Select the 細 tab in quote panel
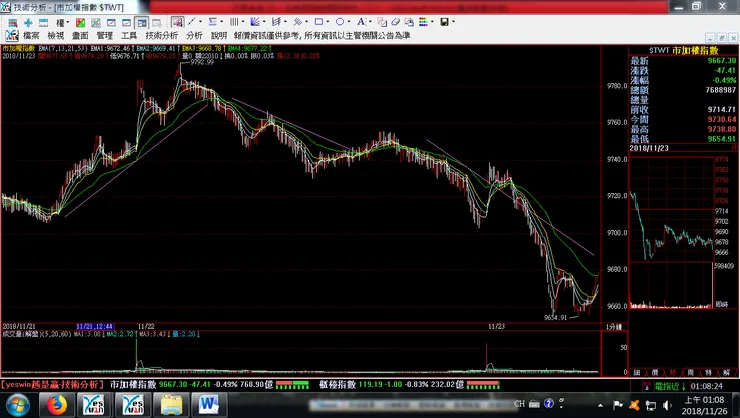740x418 pixels. 637,373
